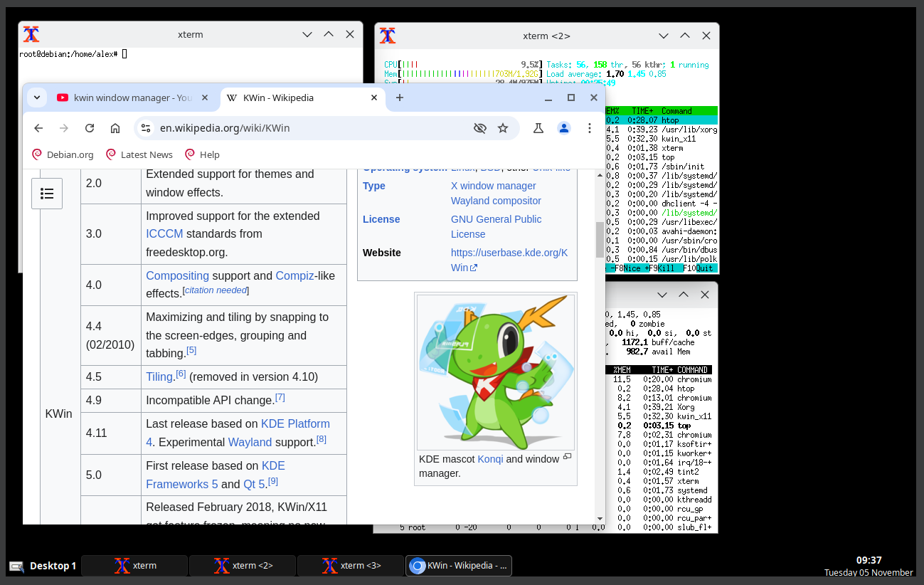The image size is (924, 585).
Task: Bookmark this page with the star icon
Action: pyautogui.click(x=503, y=128)
